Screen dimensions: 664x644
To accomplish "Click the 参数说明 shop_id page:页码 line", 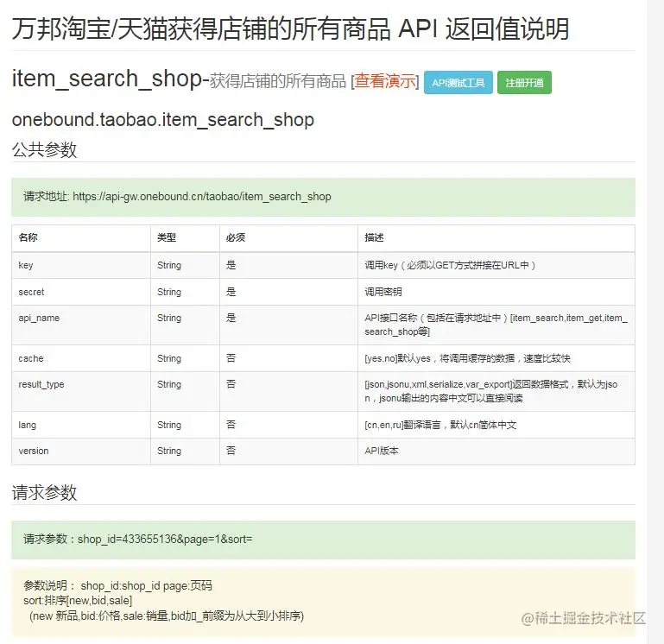I will (117, 585).
